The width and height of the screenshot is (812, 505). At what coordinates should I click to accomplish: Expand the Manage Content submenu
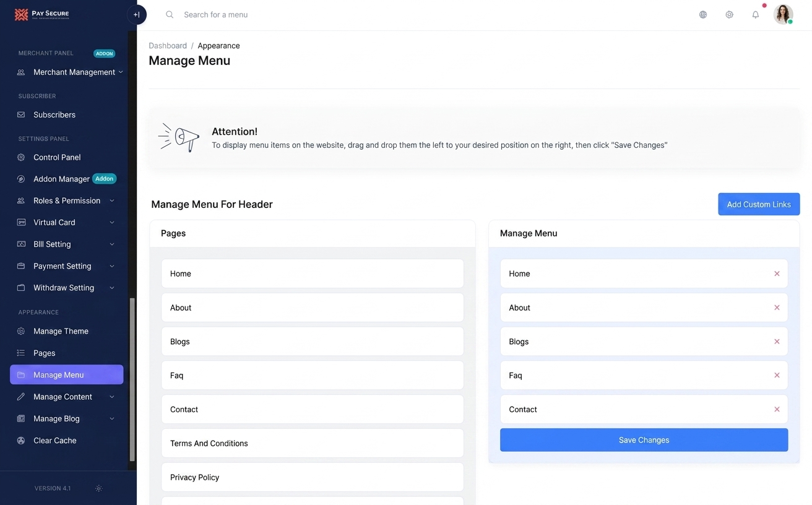click(x=112, y=397)
